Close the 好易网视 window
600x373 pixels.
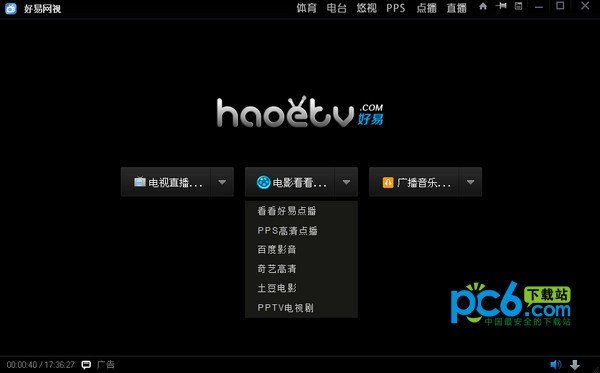[585, 6]
